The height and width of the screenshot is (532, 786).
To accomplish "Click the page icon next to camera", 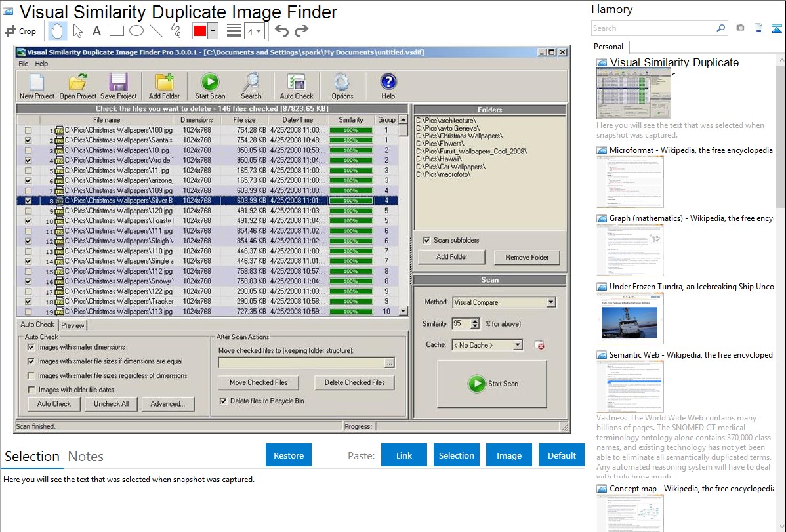I will click(758, 28).
